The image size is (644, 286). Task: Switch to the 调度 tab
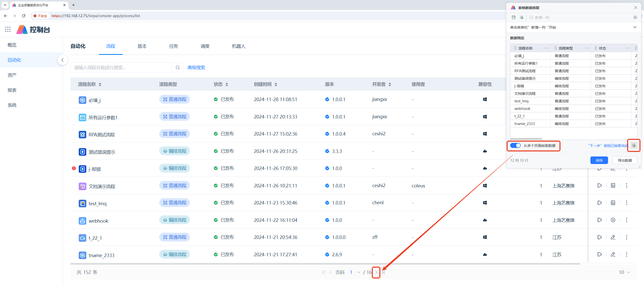coord(205,46)
